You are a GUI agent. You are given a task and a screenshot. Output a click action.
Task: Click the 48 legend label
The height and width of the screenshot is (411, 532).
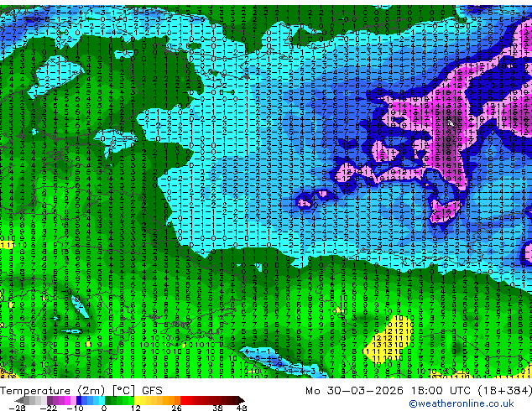242,408
